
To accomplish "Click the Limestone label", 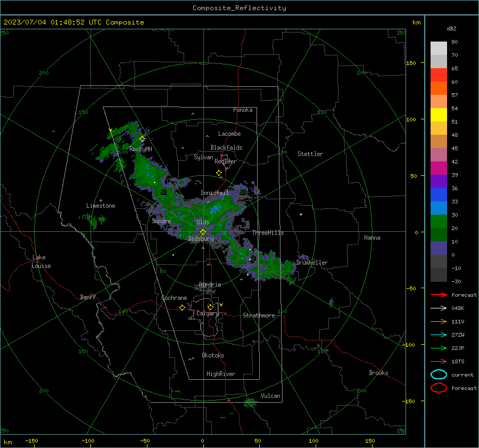I will coord(101,206).
